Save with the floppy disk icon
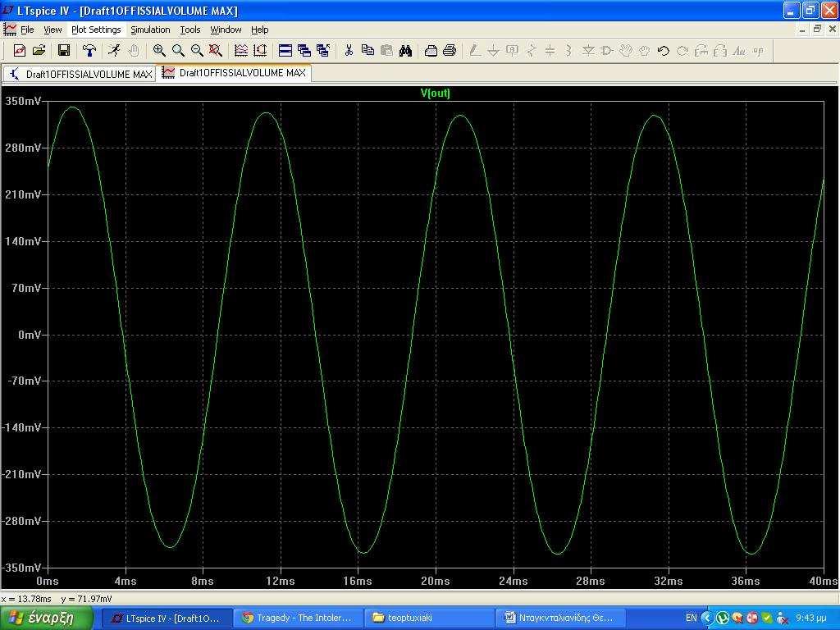Screen dimensions: 840x630 64,51
